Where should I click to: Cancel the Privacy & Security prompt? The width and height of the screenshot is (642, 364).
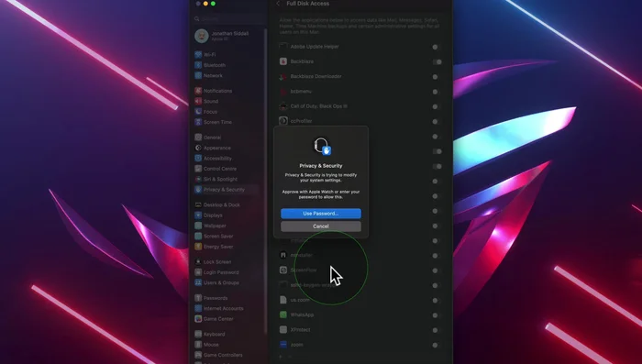[321, 226]
